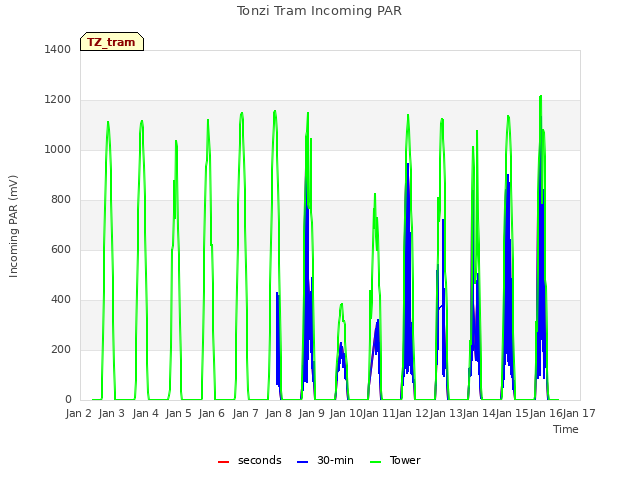Viewport: 640px width, 480px height.
Task: Click the Jan 9 x-axis tick label
Action: point(311,413)
